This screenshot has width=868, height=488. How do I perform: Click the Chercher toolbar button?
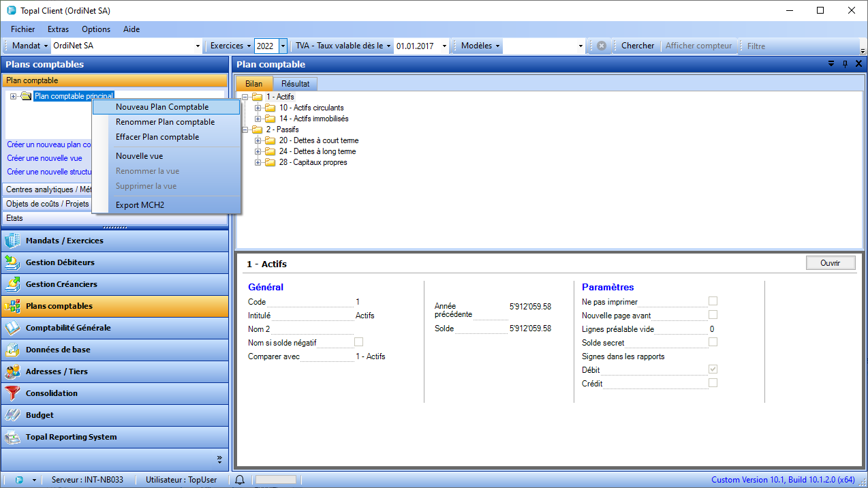(637, 46)
